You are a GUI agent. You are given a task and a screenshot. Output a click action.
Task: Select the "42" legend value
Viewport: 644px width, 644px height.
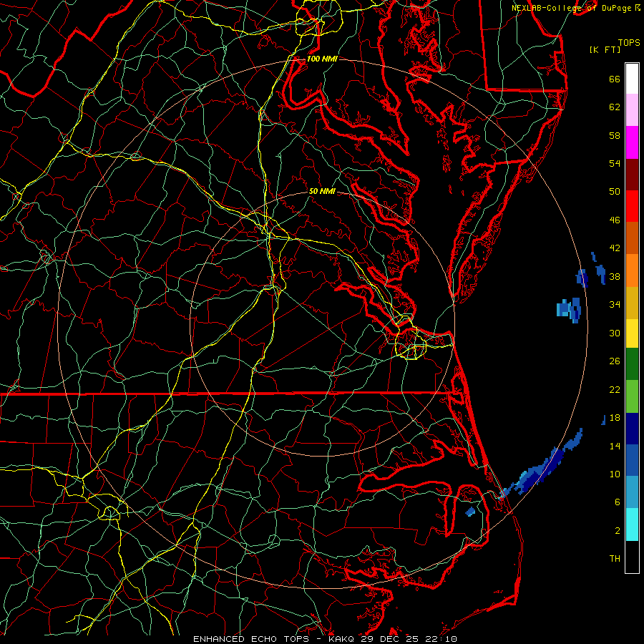coord(615,248)
